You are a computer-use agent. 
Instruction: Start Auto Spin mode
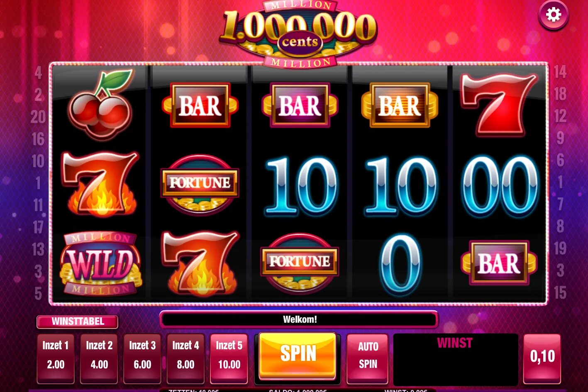point(368,358)
